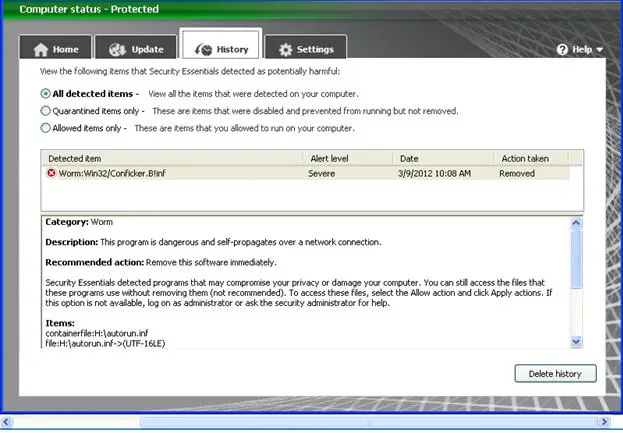Click the Description text line

pyautogui.click(x=213, y=242)
